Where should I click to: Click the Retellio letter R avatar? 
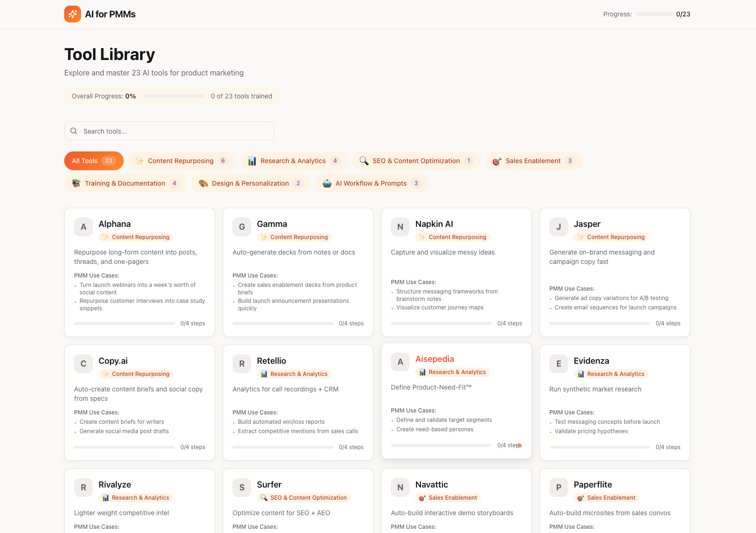pos(242,364)
